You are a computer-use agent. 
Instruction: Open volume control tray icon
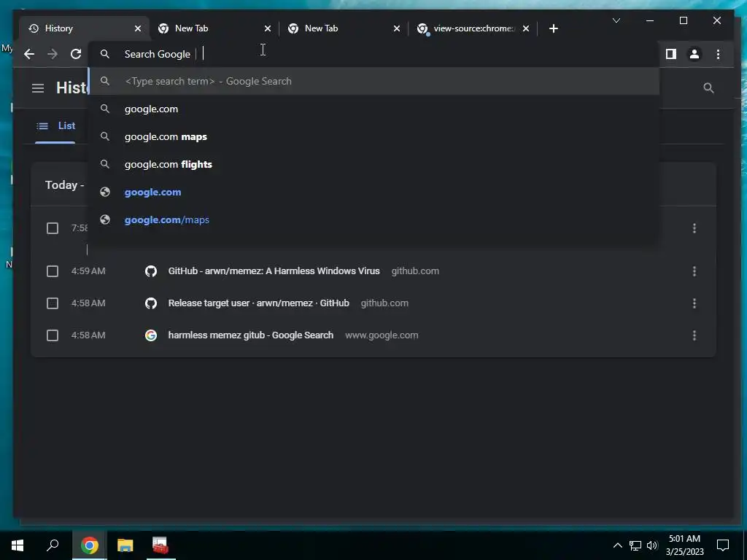click(x=652, y=545)
